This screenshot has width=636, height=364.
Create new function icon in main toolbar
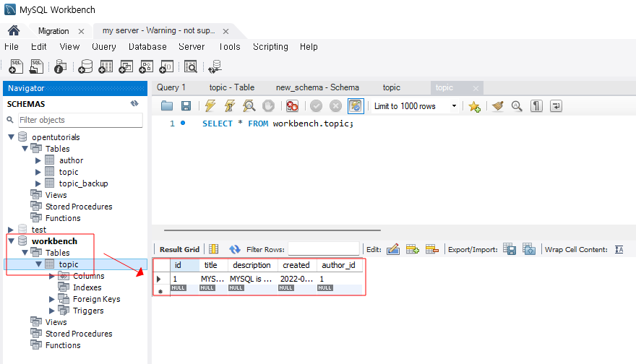click(166, 66)
